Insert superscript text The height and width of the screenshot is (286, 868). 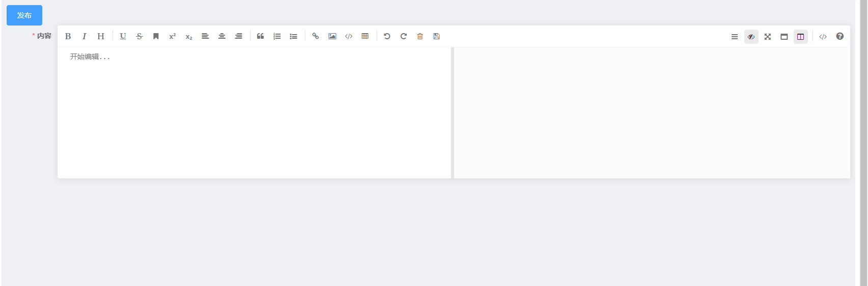pyautogui.click(x=173, y=36)
